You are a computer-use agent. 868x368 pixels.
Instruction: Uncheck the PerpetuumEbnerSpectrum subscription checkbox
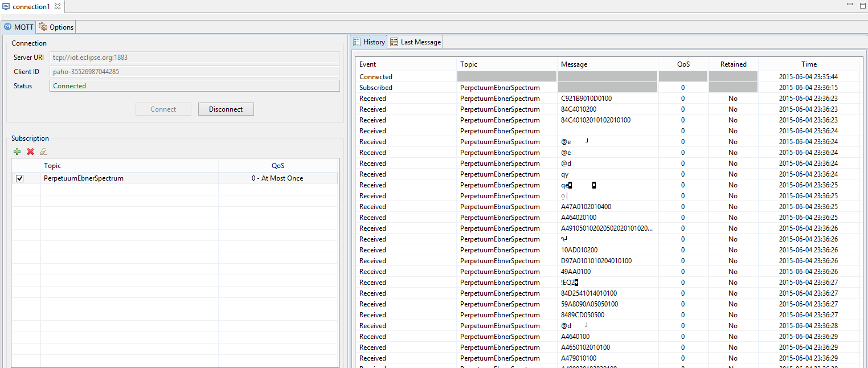pos(20,178)
